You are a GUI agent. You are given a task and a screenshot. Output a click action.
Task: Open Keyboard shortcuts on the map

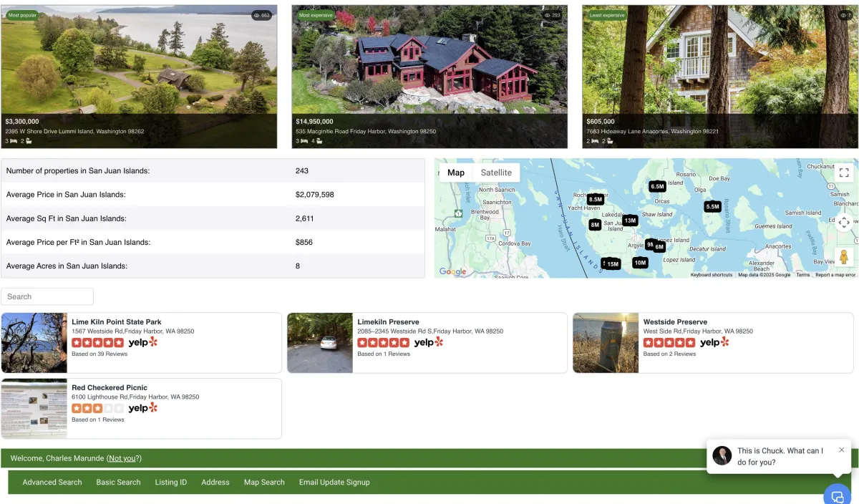(712, 275)
